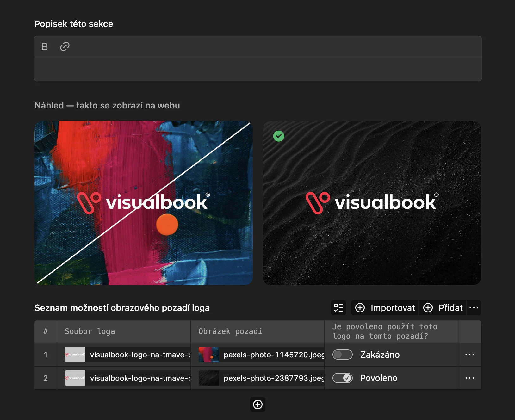Toggle the Povoleno switch in row 2

point(343,378)
